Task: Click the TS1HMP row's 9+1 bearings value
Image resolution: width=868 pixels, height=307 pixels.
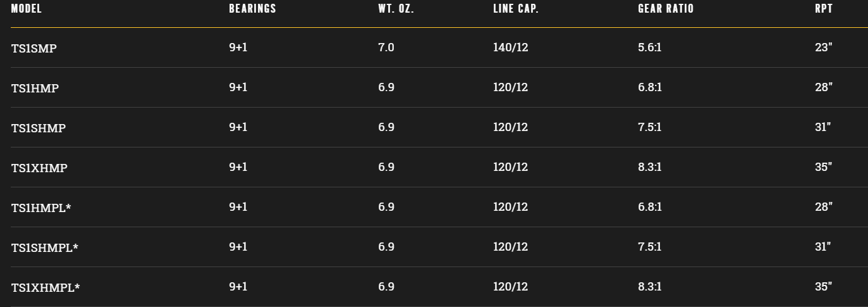Action: pos(238,87)
